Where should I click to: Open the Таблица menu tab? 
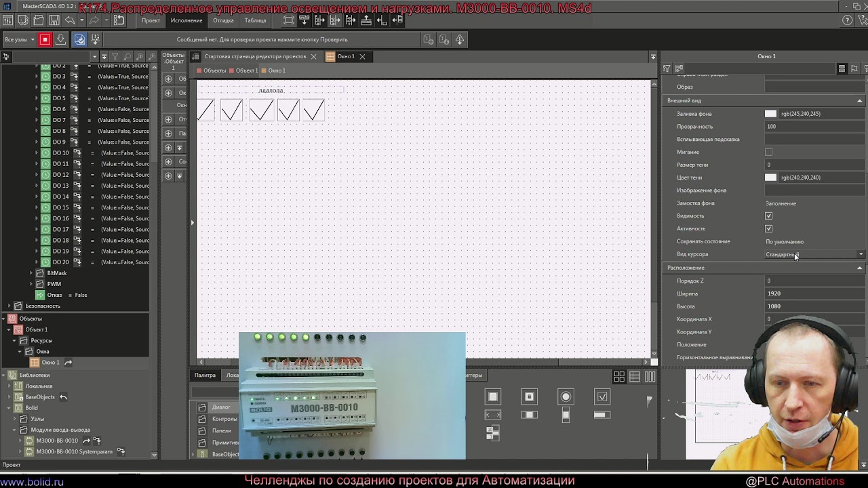255,20
